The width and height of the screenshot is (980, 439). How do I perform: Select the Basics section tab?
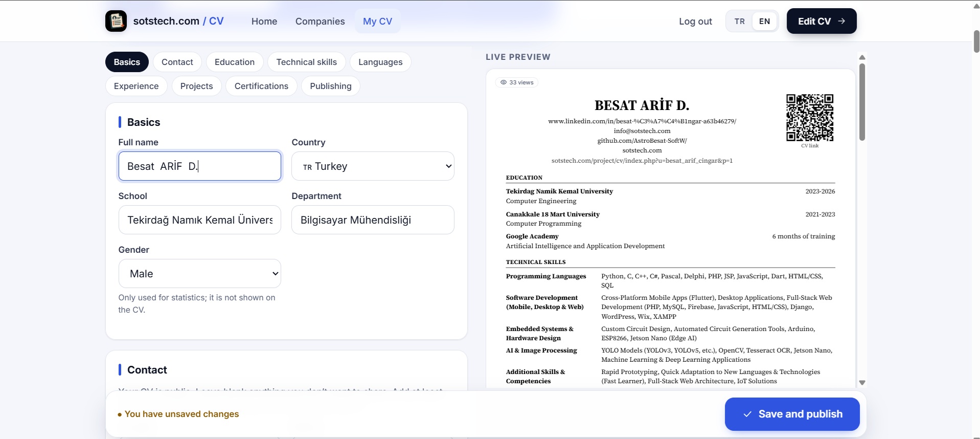tap(127, 62)
